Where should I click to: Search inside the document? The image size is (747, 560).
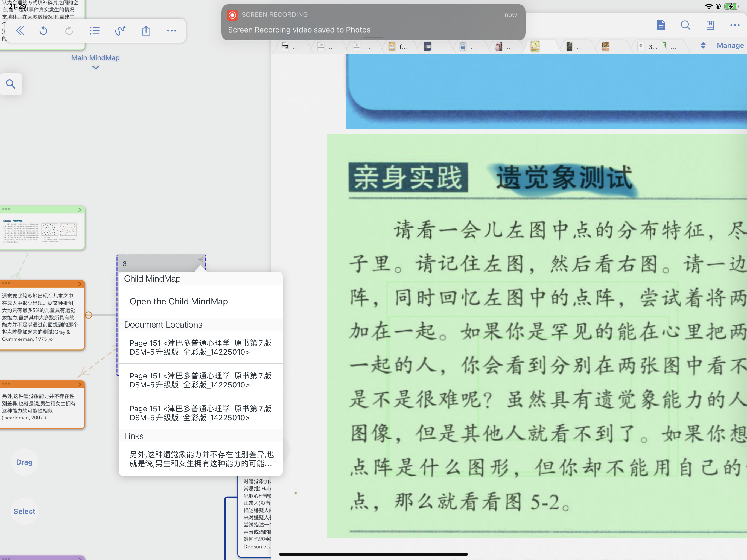point(685,25)
